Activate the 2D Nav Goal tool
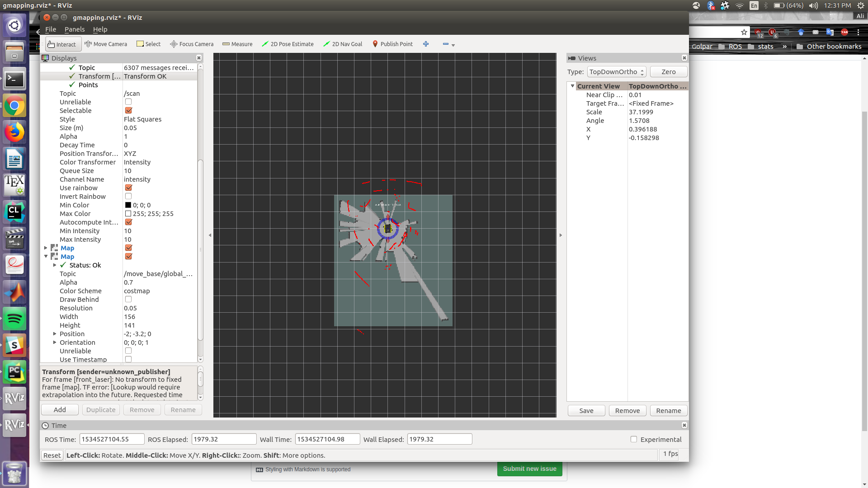The width and height of the screenshot is (868, 488). click(343, 44)
